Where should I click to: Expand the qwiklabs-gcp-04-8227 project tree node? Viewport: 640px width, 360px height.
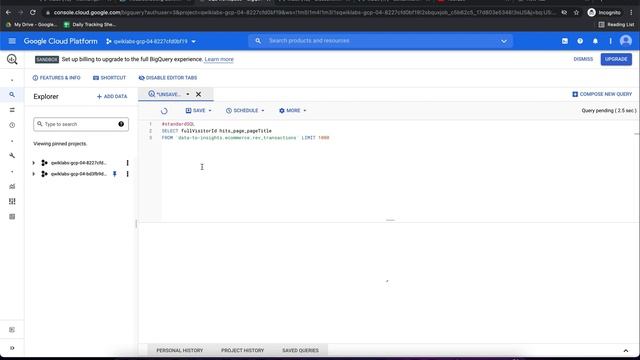[33, 163]
